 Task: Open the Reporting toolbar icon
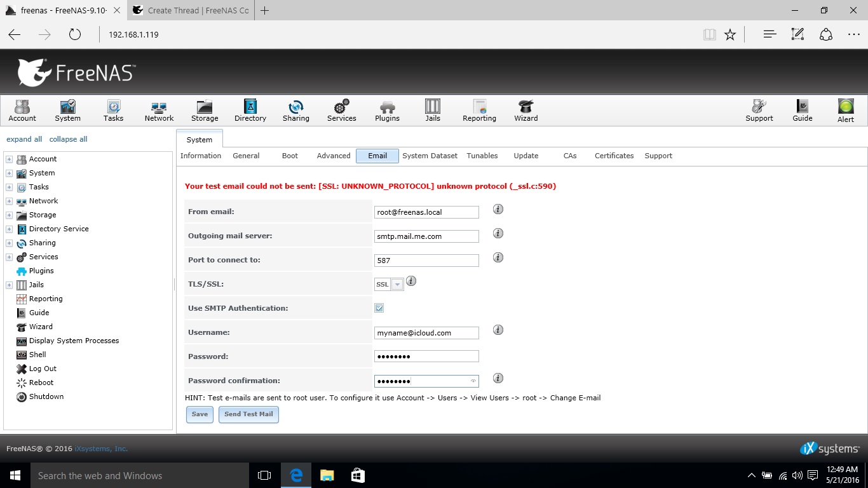click(479, 110)
